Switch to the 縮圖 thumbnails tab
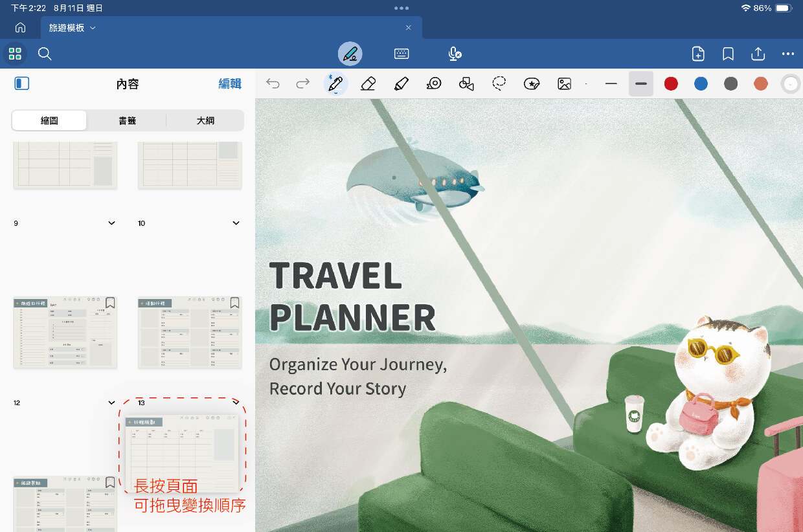803x532 pixels. pyautogui.click(x=49, y=120)
